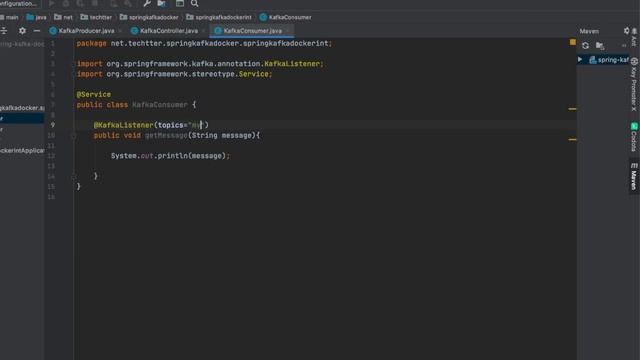The height and width of the screenshot is (360, 640).
Task: Close the KafkaController.java tab
Action: pyautogui.click(x=203, y=31)
